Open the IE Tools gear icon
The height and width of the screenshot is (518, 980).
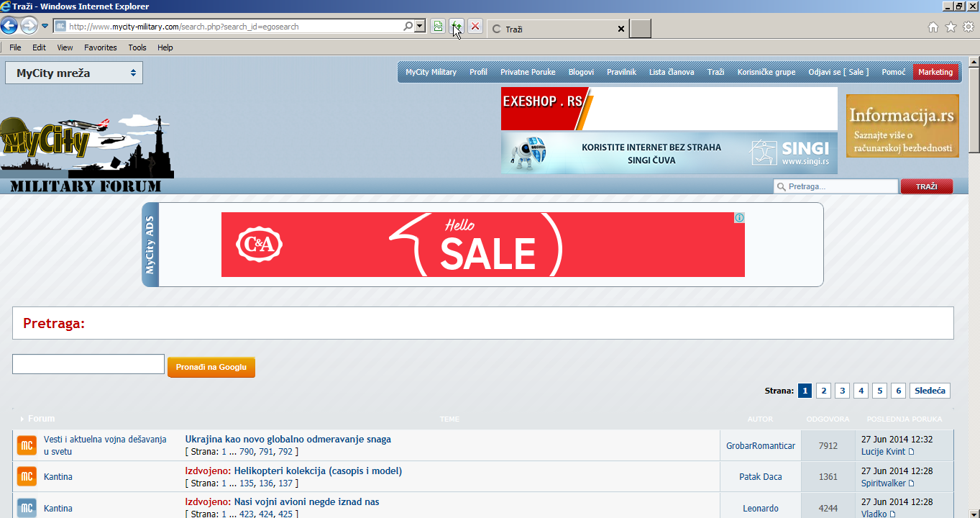pos(968,27)
